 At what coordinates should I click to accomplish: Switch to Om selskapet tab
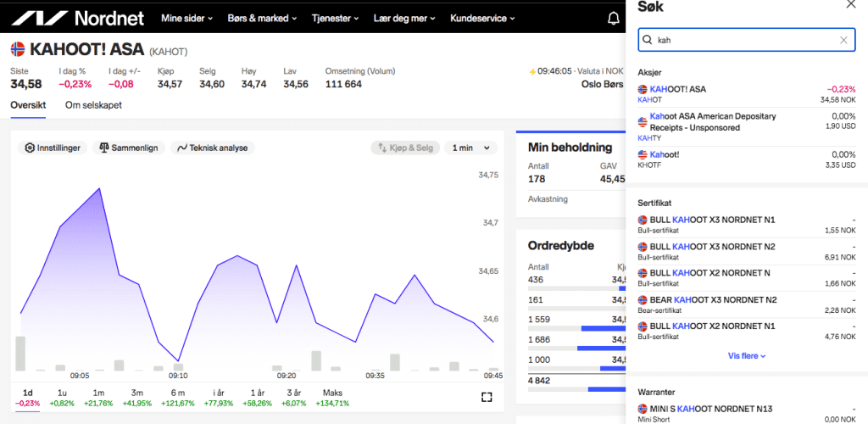point(93,105)
